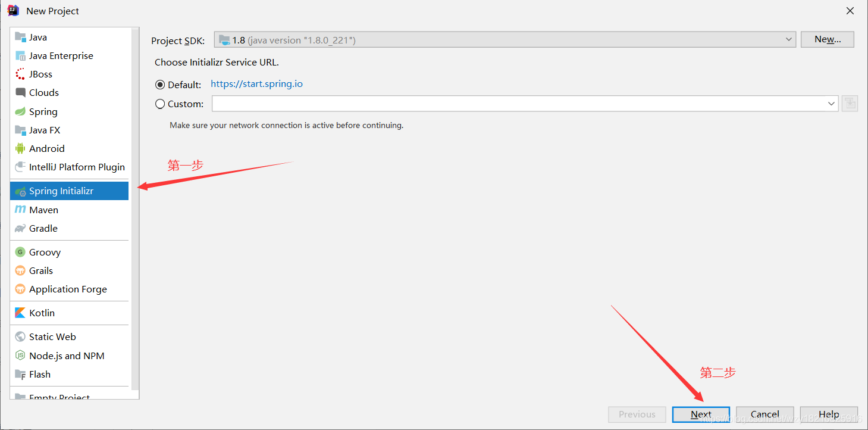The image size is (868, 430).
Task: Select the Static Web entry
Action: pyautogui.click(x=69, y=336)
